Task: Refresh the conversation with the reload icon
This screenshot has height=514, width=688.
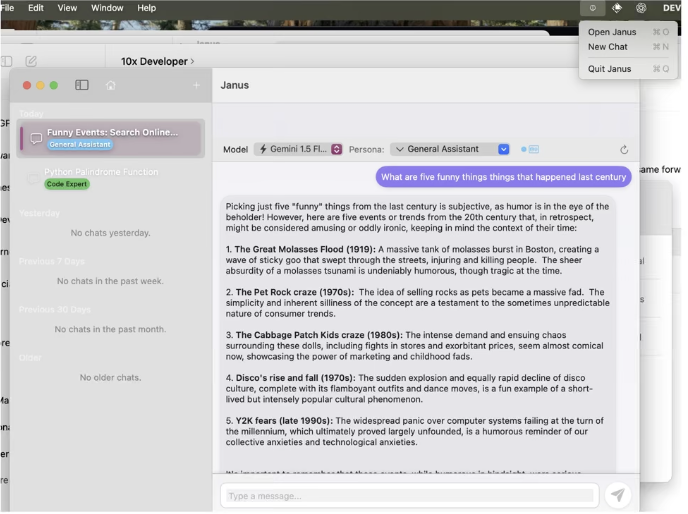Action: [x=624, y=150]
